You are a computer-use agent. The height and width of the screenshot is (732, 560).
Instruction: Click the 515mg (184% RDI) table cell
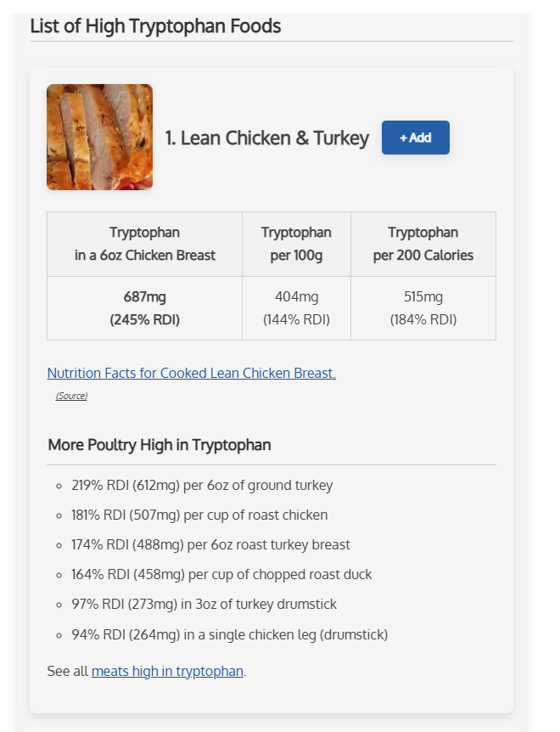pyautogui.click(x=423, y=308)
